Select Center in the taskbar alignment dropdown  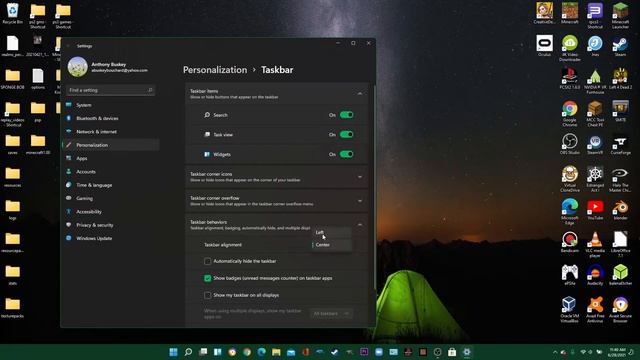click(x=331, y=245)
